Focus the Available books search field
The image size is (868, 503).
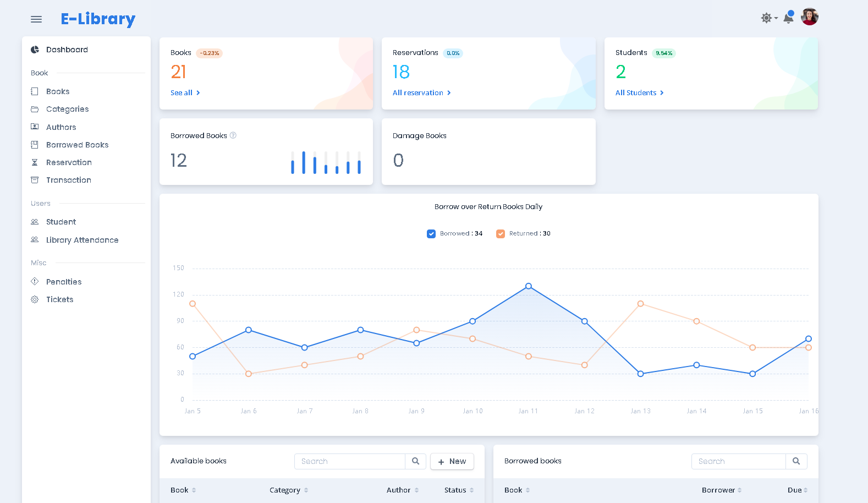(x=350, y=461)
